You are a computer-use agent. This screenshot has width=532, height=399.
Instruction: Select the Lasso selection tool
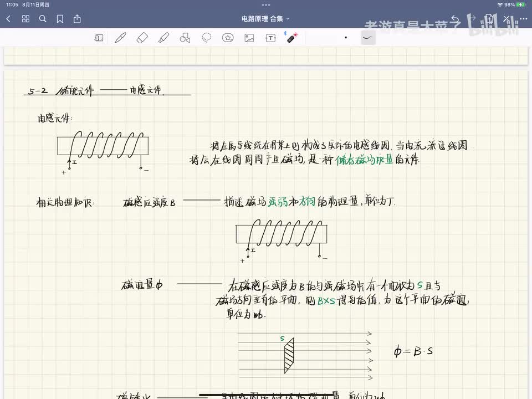tap(206, 38)
